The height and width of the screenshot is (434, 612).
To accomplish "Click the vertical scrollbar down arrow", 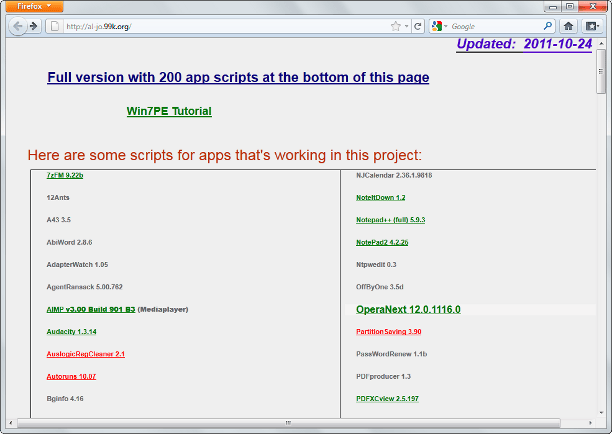I will (x=601, y=413).
